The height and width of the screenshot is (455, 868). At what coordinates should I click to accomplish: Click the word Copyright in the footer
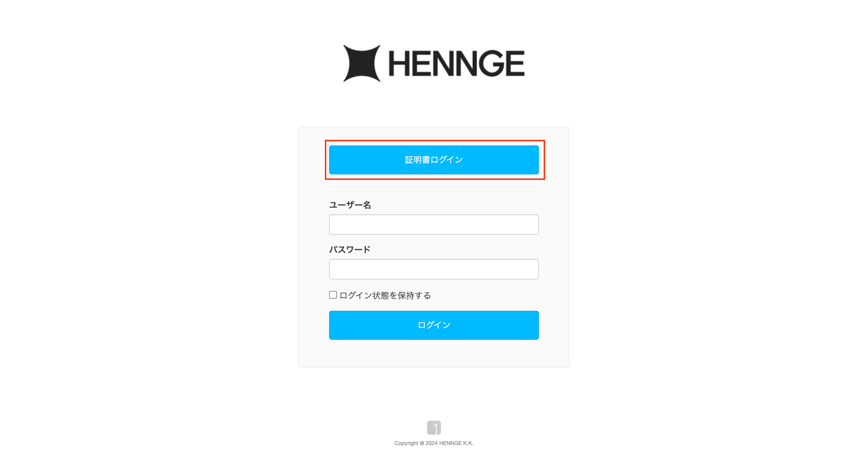pos(406,443)
